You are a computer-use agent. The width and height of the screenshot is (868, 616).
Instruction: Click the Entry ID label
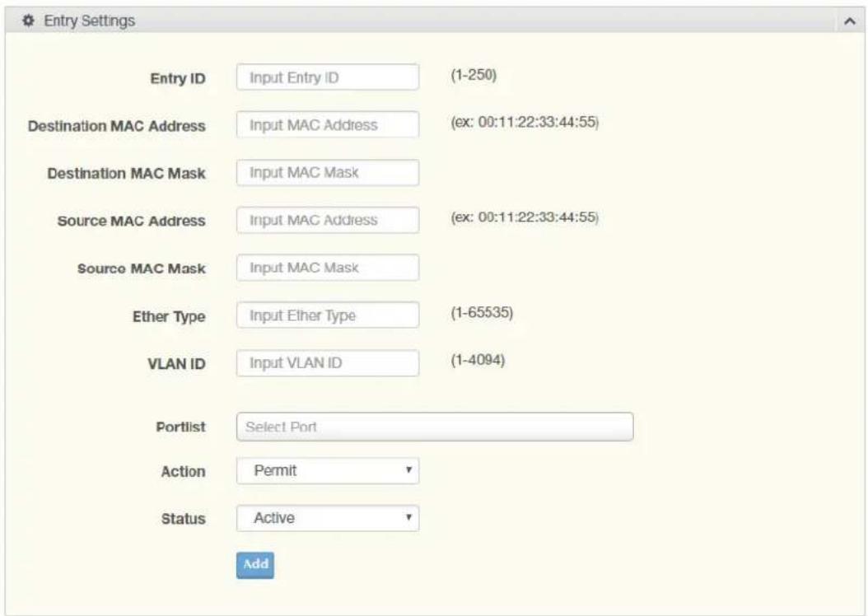pos(178,78)
